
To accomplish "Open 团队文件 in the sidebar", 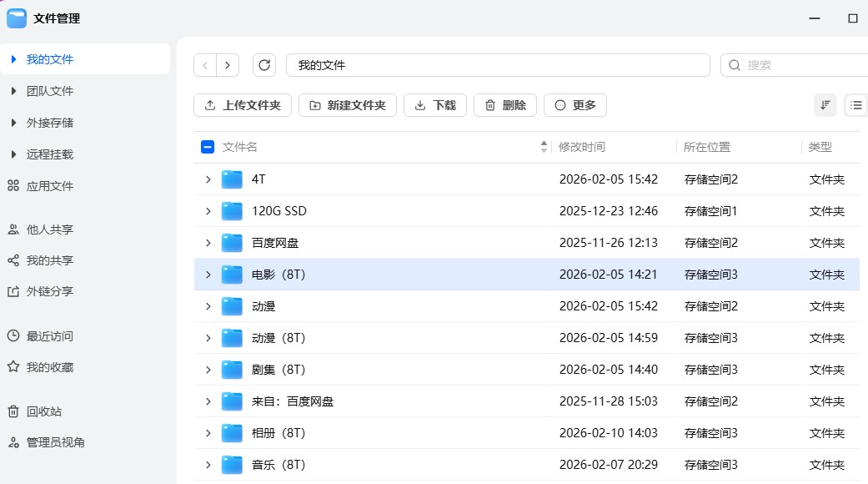I will 50,91.
